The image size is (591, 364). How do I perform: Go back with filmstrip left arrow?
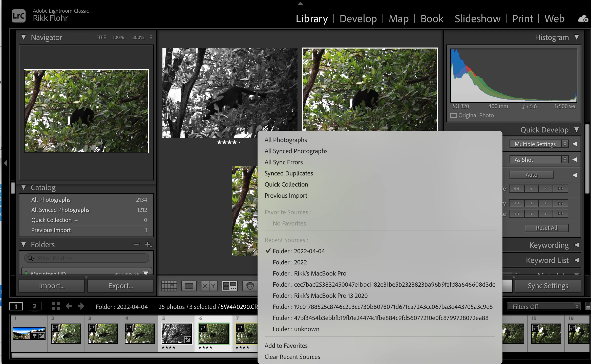pyautogui.click(x=69, y=306)
